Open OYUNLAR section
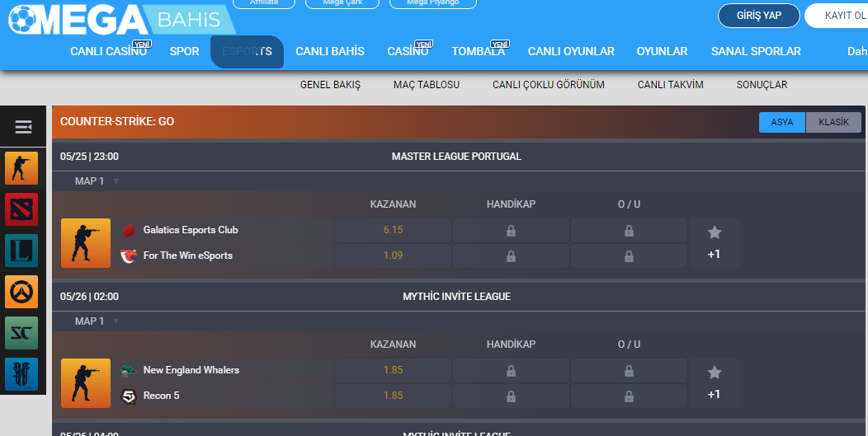868x436 pixels. tap(662, 51)
